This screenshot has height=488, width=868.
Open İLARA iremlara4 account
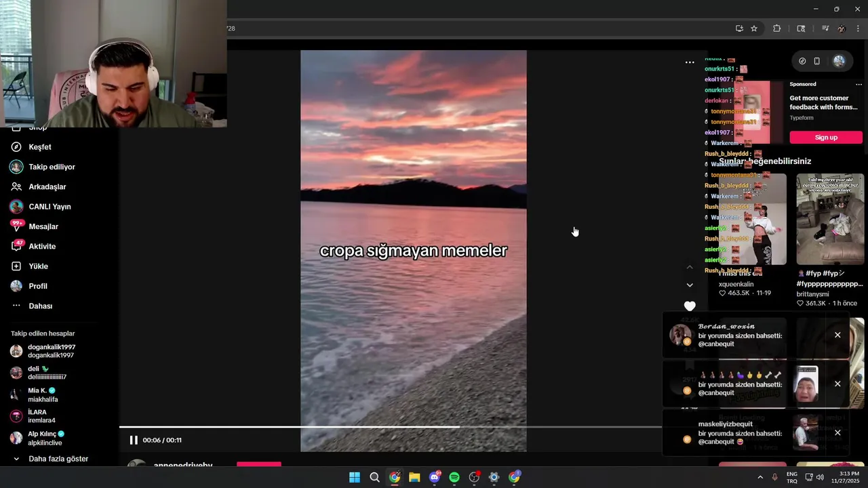pos(41,416)
